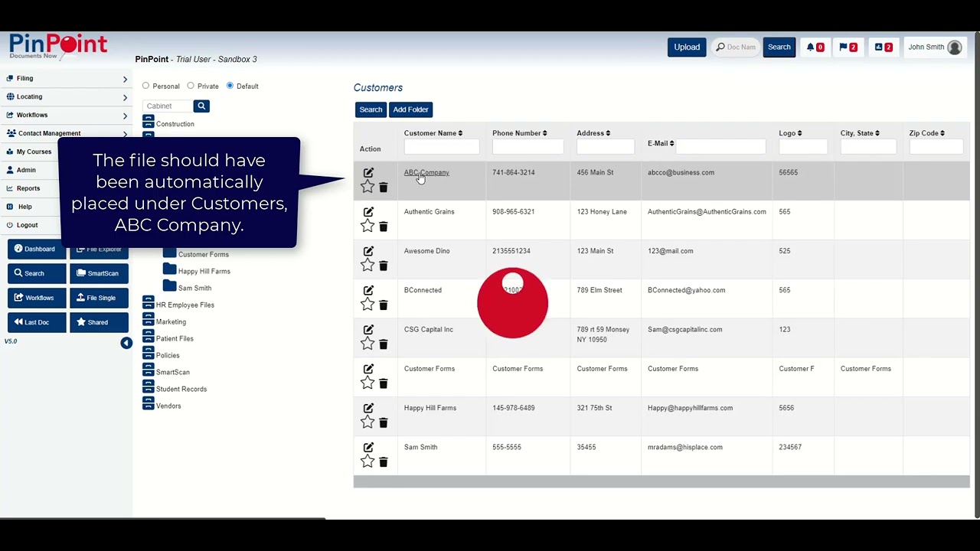Viewport: 980px width, 551px height.
Task: Open the Construction cabinet
Action: (x=168, y=124)
